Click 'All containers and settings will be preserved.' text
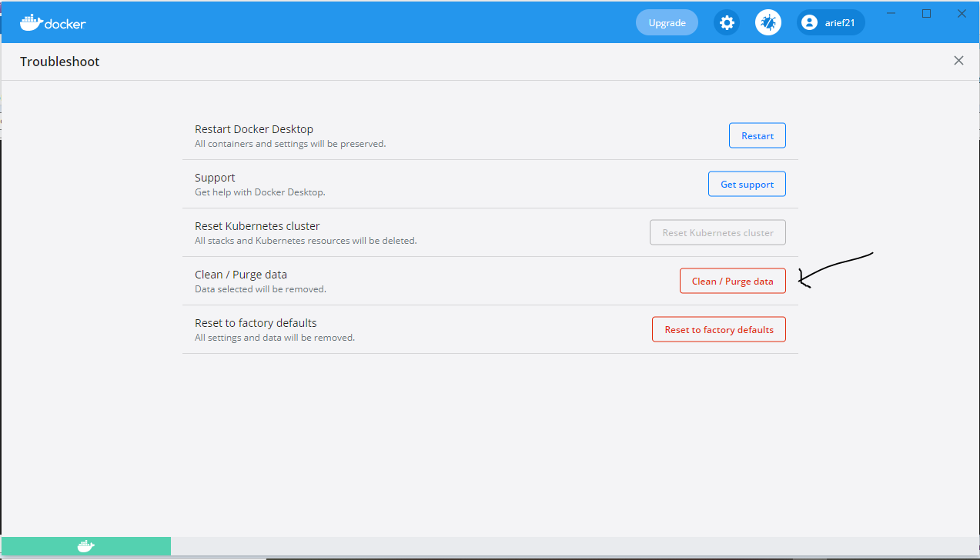980x560 pixels. tap(290, 144)
